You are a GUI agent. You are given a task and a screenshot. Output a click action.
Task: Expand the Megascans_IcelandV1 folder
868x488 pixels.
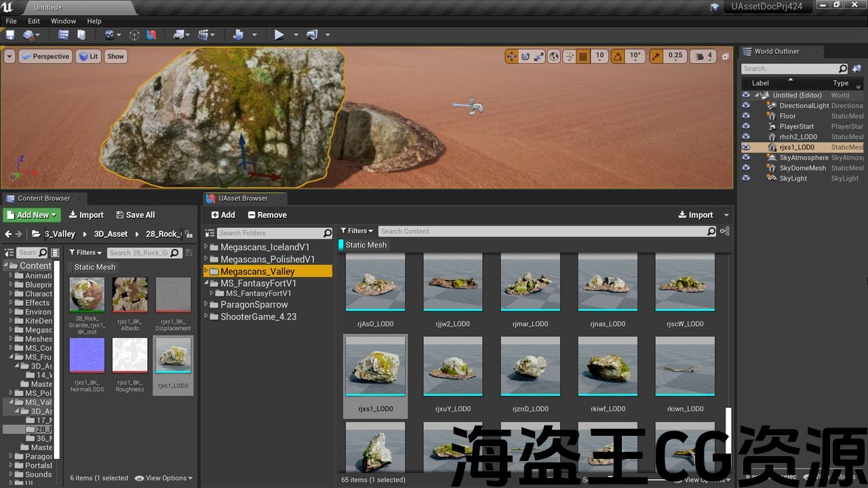207,247
